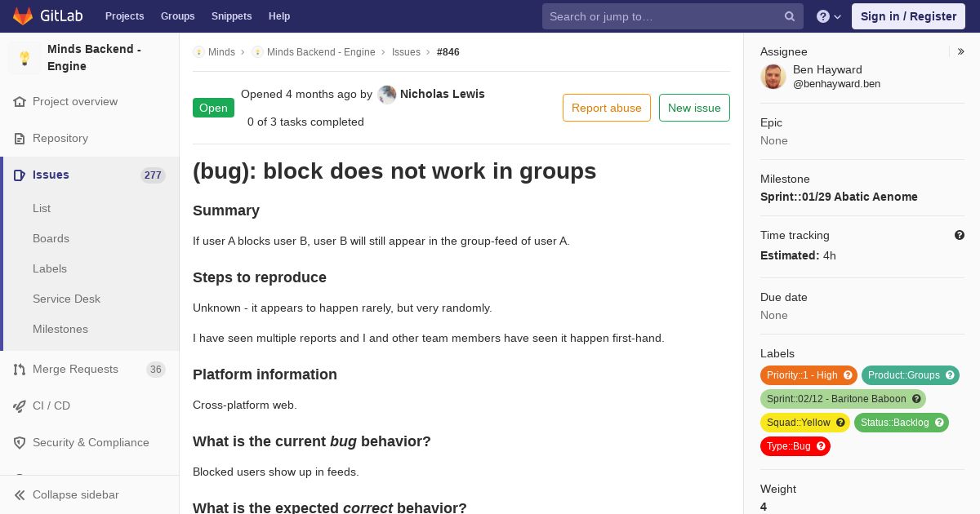Collapse right sidebar with double-arrow icon
The width and height of the screenshot is (980, 514).
pyautogui.click(x=961, y=51)
